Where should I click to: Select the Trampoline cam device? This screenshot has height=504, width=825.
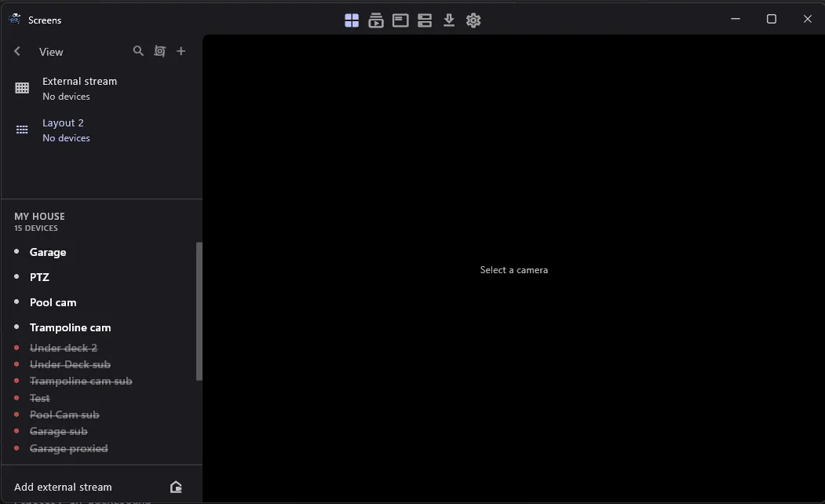tap(71, 327)
